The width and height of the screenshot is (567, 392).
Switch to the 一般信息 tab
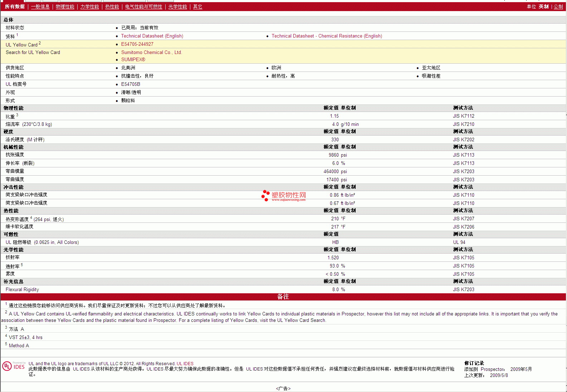click(40, 7)
